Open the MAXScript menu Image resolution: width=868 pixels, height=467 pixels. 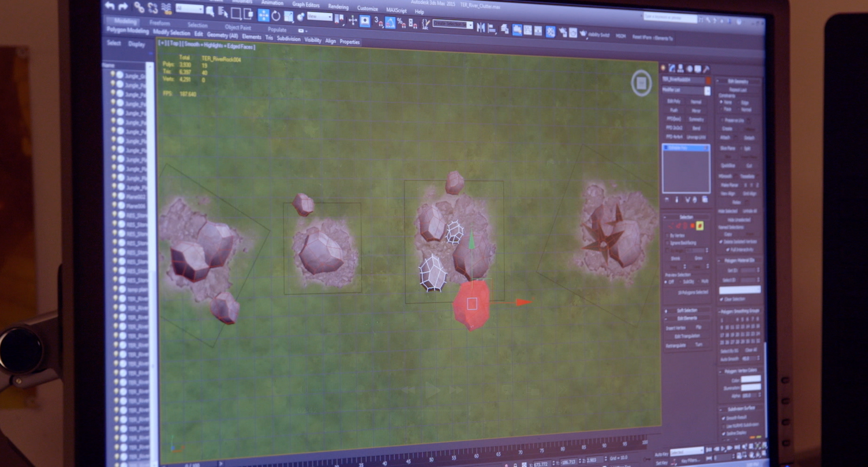(396, 10)
